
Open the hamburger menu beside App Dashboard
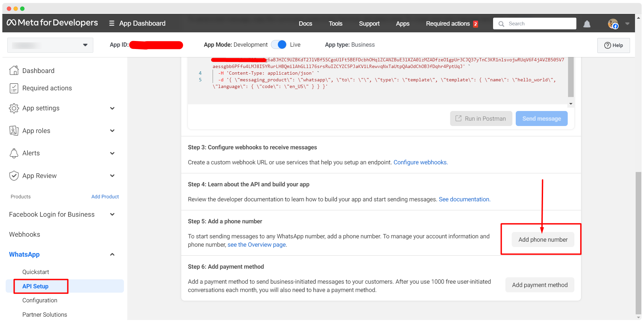coord(112,23)
